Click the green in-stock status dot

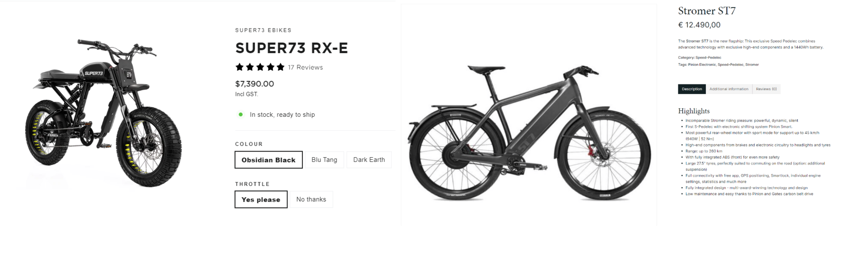pyautogui.click(x=240, y=115)
